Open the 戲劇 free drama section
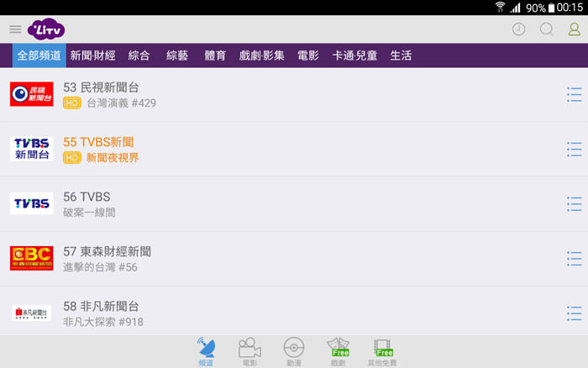 coord(338,351)
